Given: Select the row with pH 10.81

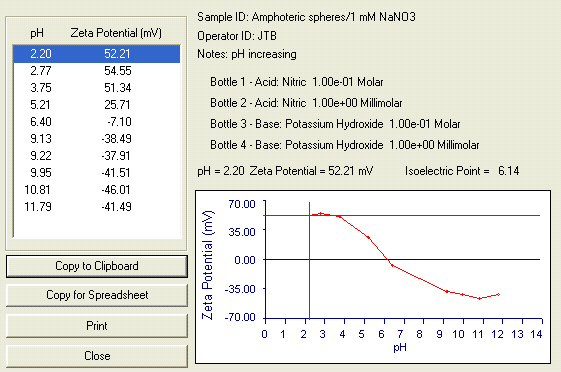Looking at the screenshot, I should click(97, 190).
